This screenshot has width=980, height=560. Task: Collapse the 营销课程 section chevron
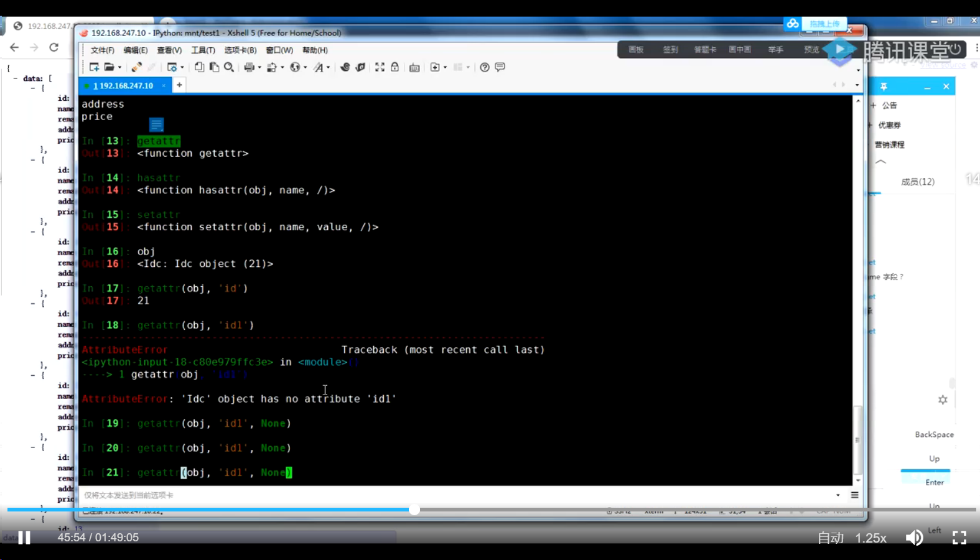[880, 162]
